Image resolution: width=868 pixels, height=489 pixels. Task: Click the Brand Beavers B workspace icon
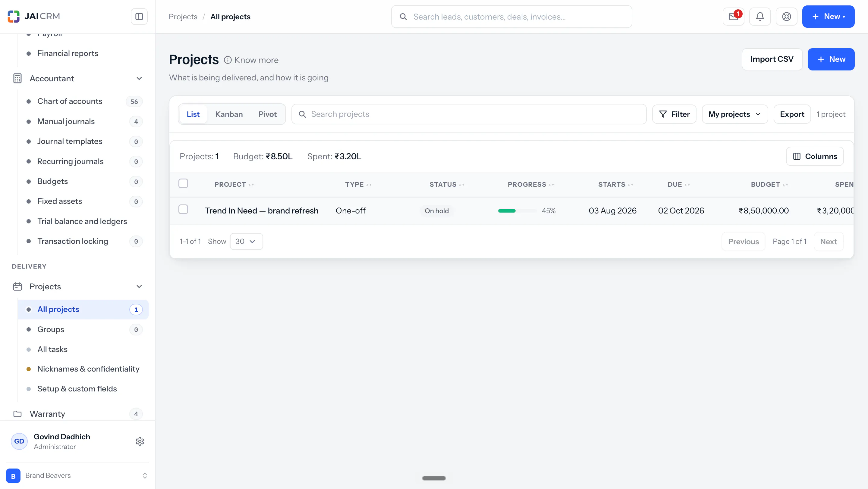13,475
